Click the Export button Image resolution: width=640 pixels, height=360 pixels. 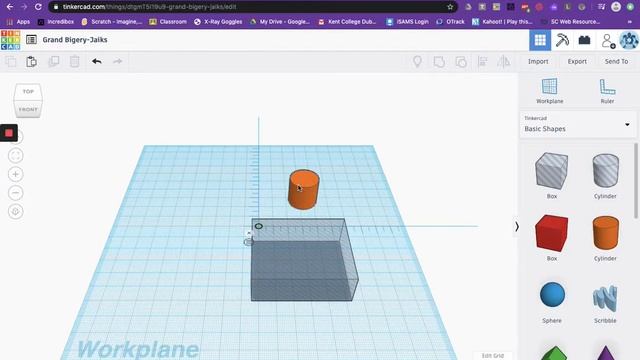pos(577,61)
